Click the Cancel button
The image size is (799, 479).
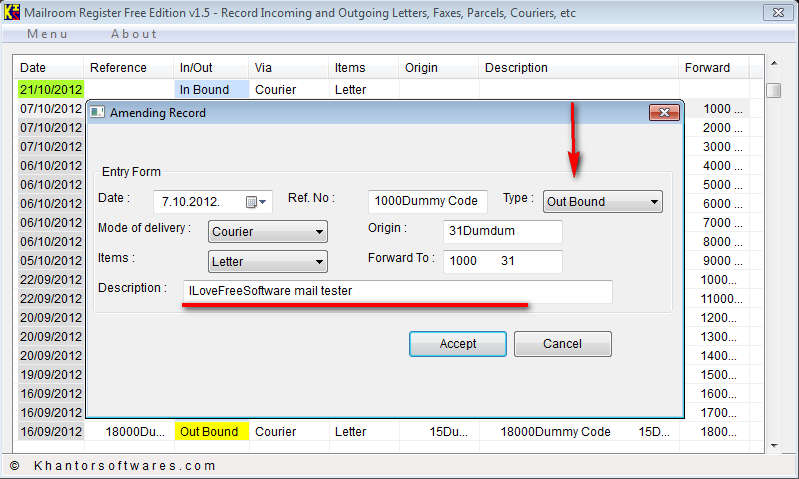(x=563, y=344)
